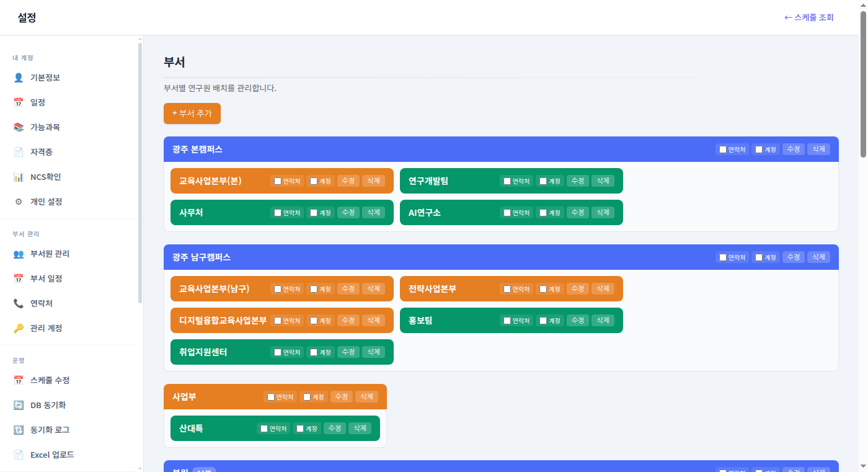
Task: Click the people icon for 부서원 관리
Action: pos(19,254)
